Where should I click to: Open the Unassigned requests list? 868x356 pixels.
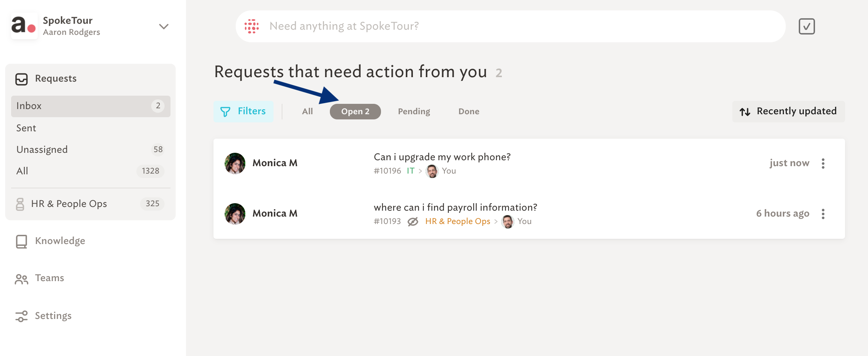(90, 149)
